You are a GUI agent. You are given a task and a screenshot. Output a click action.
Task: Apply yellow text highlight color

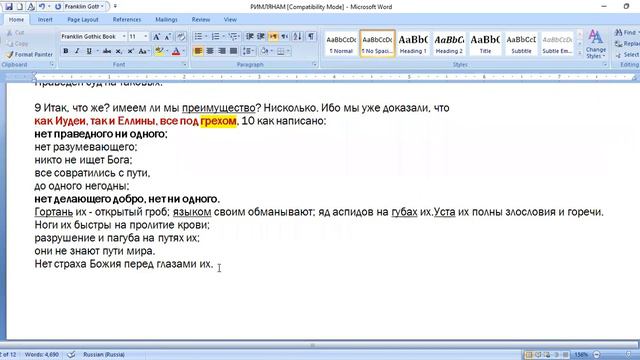coord(160,51)
